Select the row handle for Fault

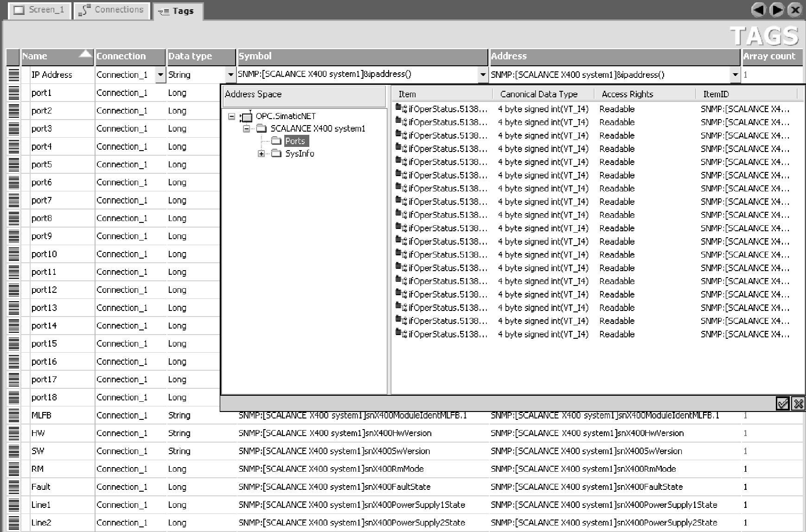(14, 487)
